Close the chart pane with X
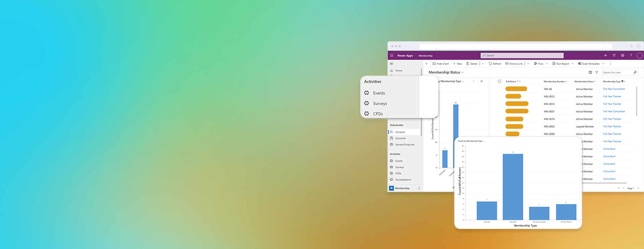This screenshot has height=249, width=644. coord(481,81)
